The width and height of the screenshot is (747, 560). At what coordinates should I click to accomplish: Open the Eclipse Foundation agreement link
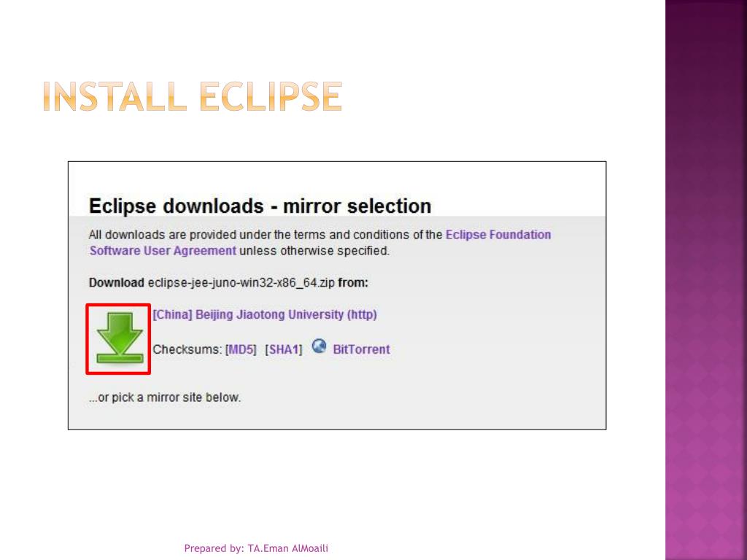[x=498, y=235]
